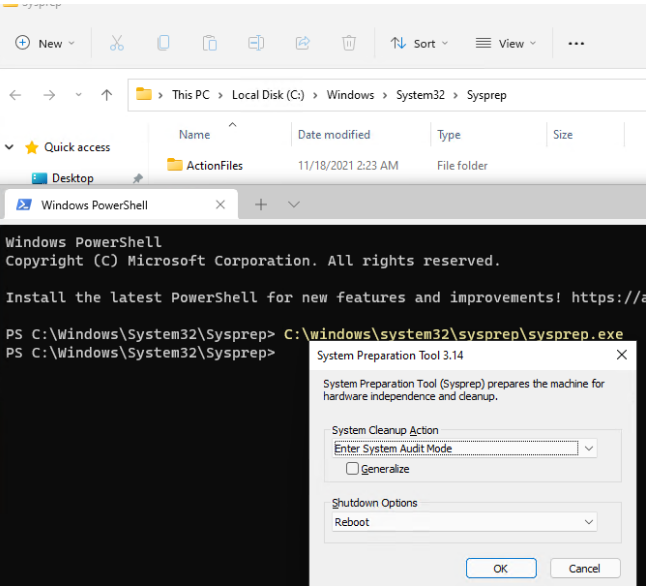Click OK in the Sysprep dialog
Screen dimensions: 663x586
click(501, 568)
